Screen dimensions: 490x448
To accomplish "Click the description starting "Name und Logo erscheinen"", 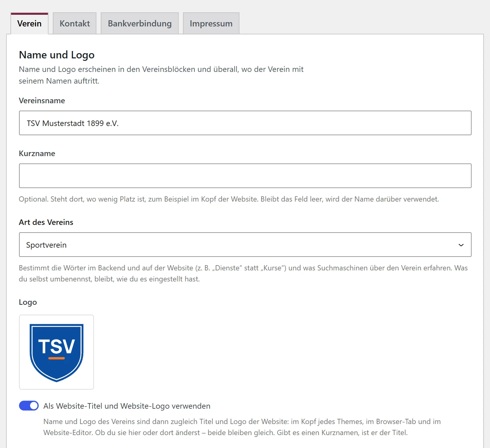I will coord(161,75).
